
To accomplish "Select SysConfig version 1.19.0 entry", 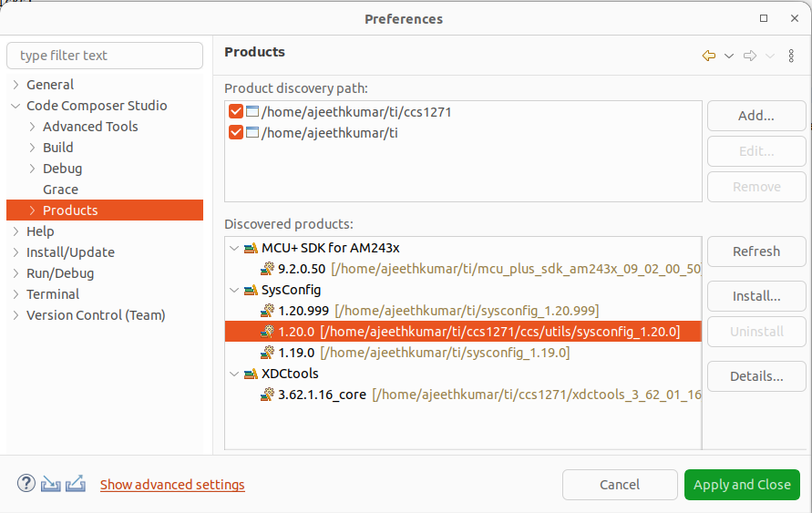I will tap(296, 353).
